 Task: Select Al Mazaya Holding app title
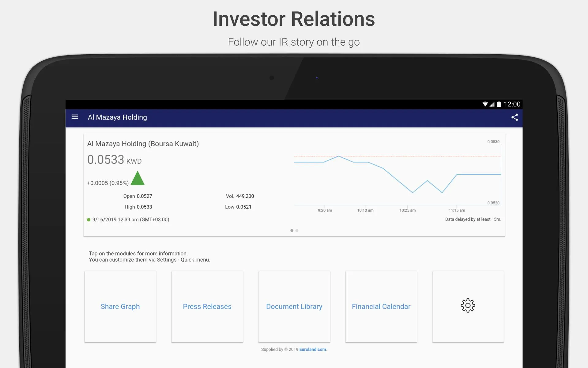tap(117, 117)
